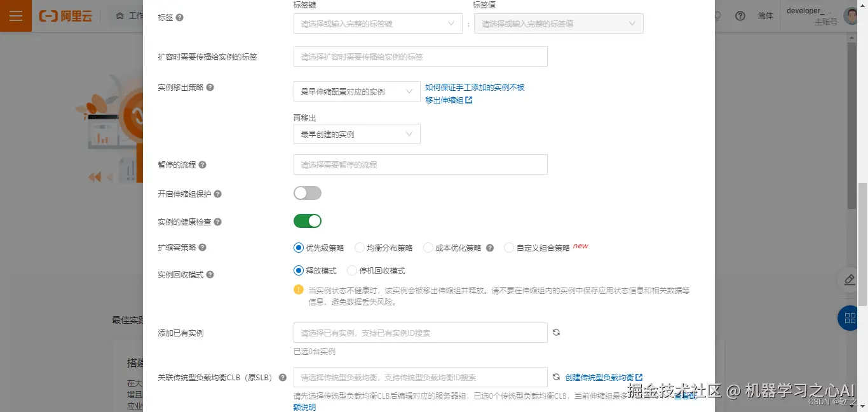Click help icon next to 实例回收模式
The image size is (868, 412).
210,275
